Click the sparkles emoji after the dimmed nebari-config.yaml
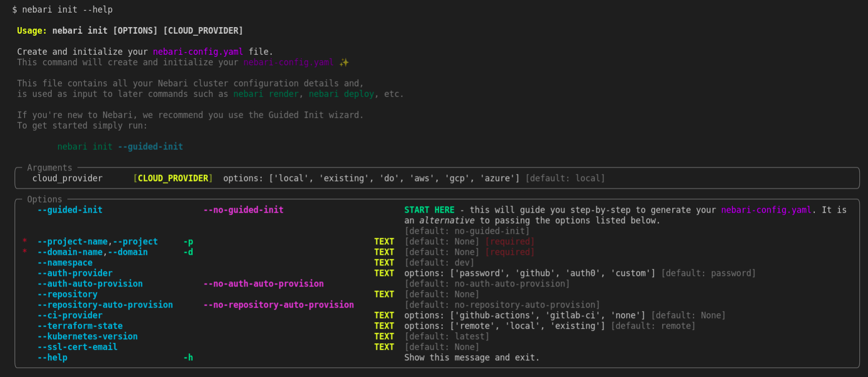 click(344, 62)
